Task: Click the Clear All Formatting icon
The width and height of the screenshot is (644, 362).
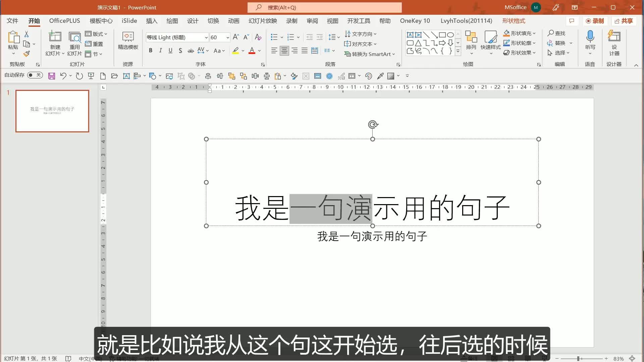Action: (258, 37)
